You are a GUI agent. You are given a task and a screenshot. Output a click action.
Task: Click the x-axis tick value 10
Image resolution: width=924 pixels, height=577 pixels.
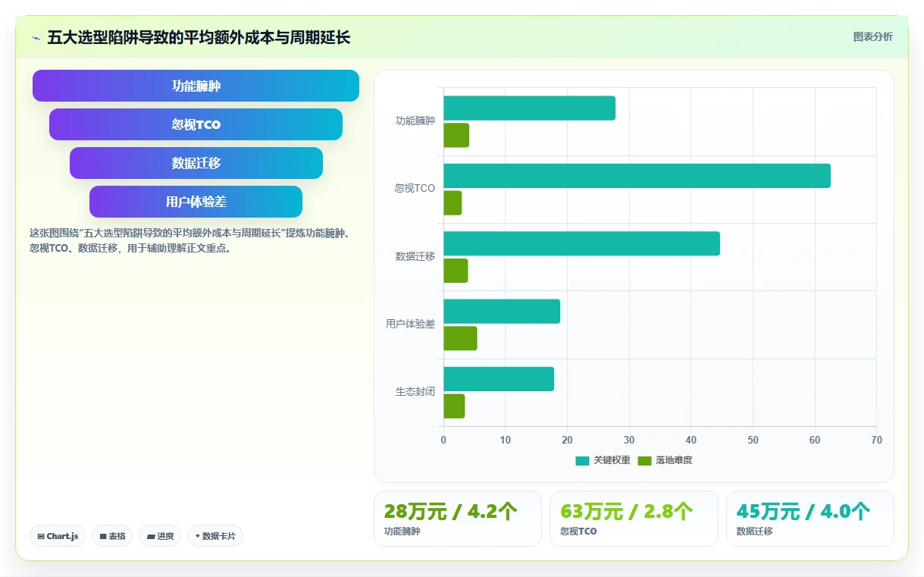point(506,440)
